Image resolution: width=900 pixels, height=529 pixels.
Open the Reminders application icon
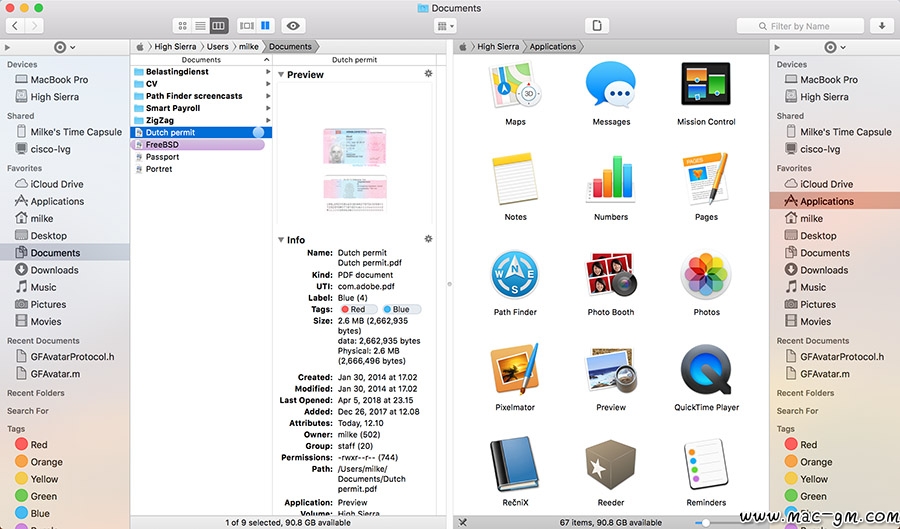706,465
